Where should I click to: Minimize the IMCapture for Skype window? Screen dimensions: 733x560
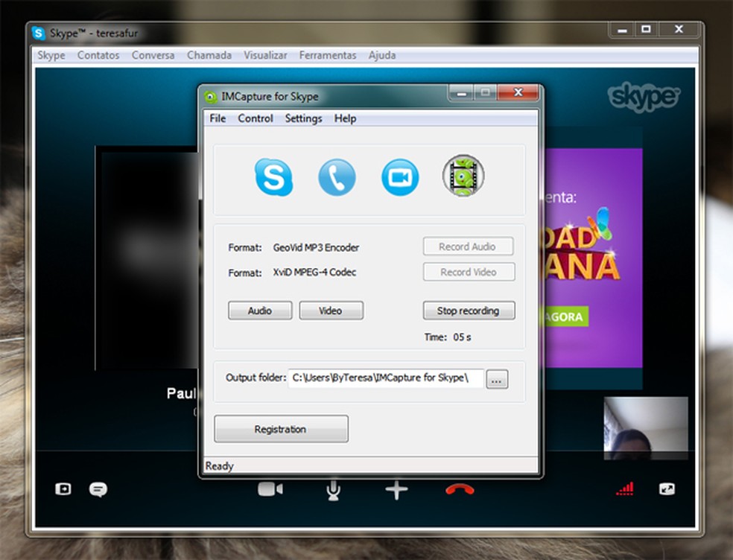[461, 93]
